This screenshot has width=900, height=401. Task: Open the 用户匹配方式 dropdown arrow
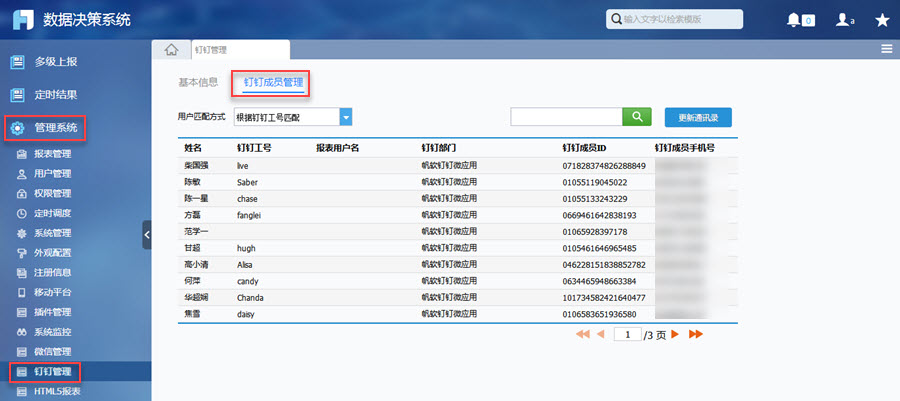coord(346,117)
